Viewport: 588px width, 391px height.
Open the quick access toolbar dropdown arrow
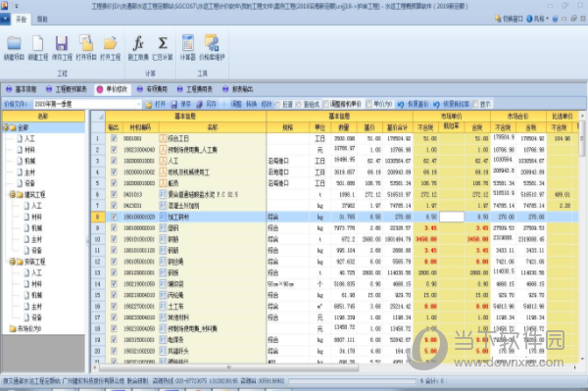(16, 6)
